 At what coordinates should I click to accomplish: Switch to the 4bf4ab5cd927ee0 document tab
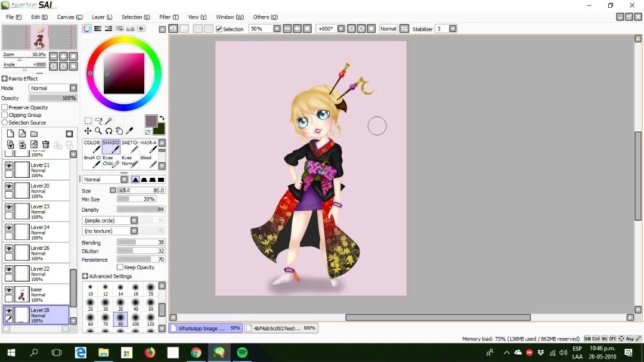click(281, 329)
